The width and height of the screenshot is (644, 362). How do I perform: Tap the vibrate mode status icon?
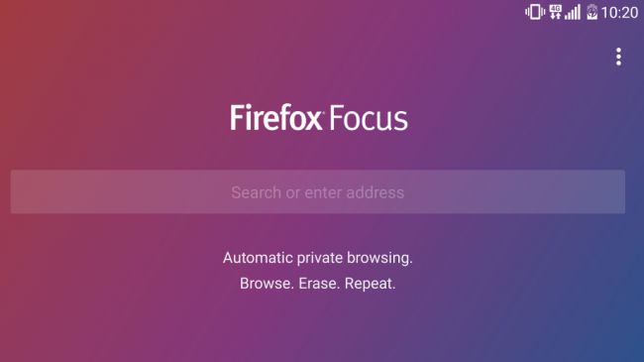pyautogui.click(x=535, y=12)
